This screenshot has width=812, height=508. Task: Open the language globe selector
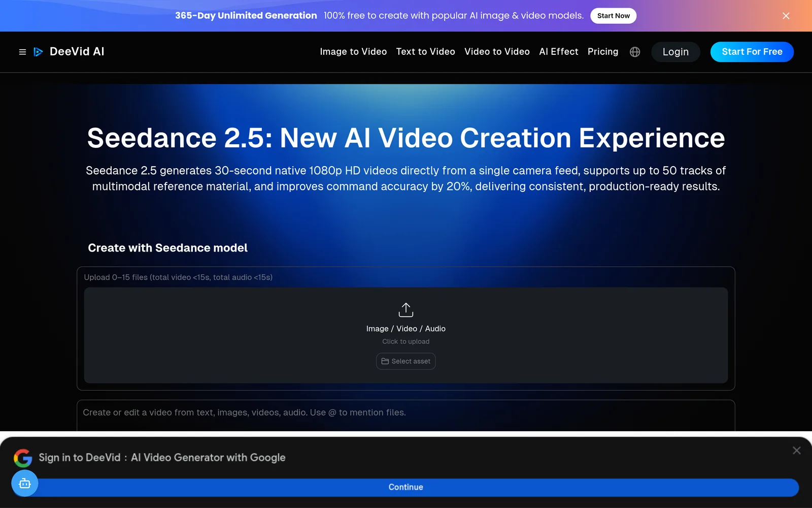click(635, 52)
